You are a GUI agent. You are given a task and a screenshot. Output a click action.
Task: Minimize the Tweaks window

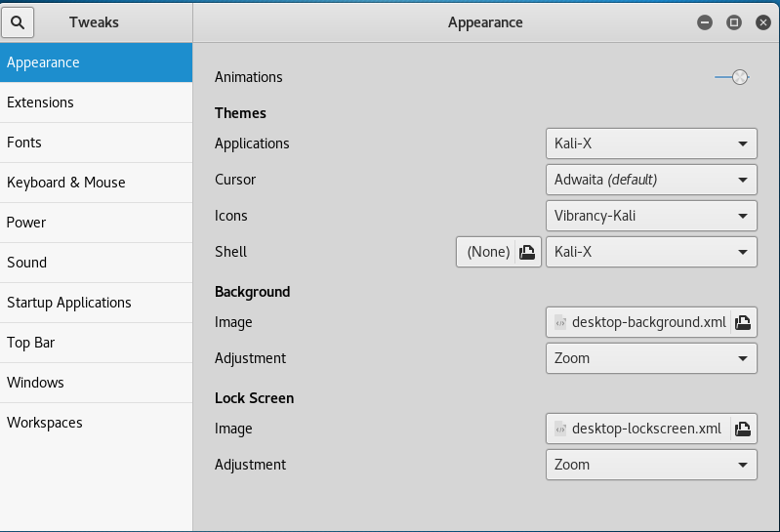point(705,22)
